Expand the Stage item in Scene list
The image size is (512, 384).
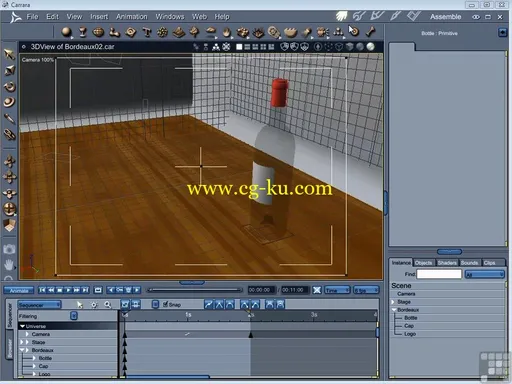tap(393, 302)
